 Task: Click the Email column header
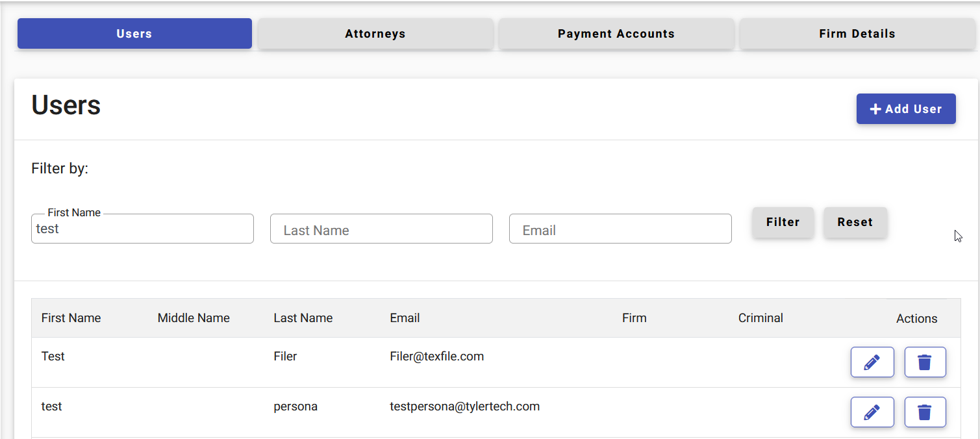coord(405,318)
